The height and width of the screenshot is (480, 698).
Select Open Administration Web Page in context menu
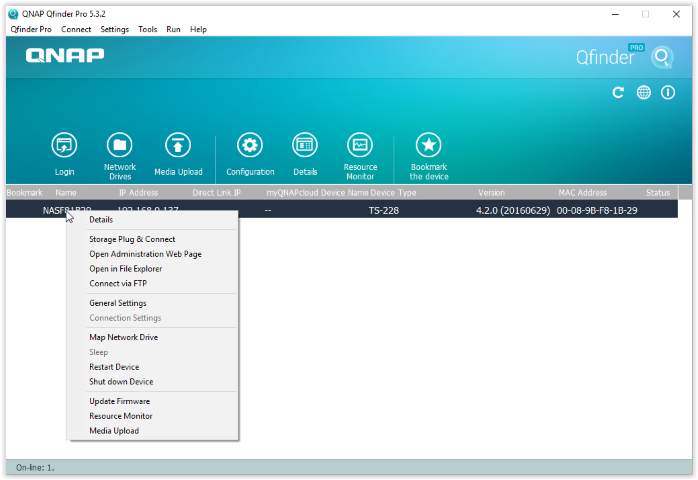point(145,254)
